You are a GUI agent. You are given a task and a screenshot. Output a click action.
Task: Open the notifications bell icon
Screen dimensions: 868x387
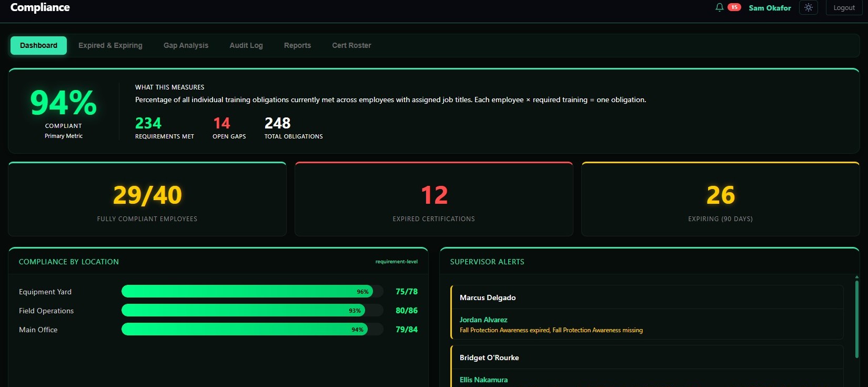click(x=719, y=7)
